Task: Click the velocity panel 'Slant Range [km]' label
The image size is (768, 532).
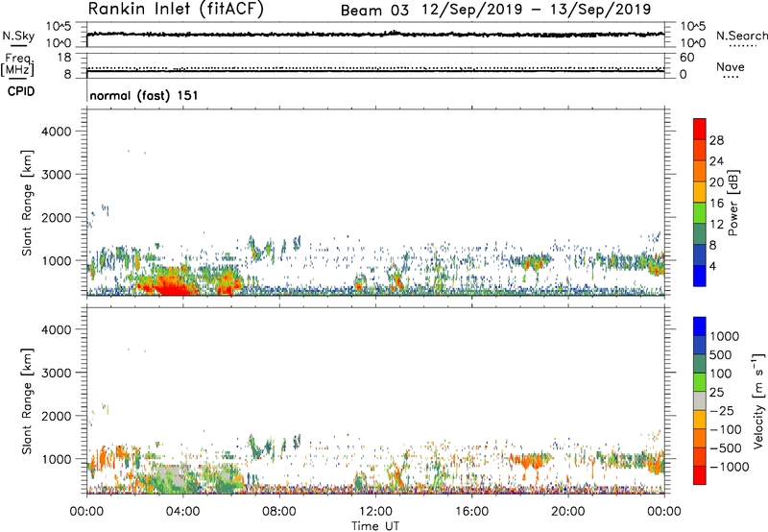Action: coord(27,400)
